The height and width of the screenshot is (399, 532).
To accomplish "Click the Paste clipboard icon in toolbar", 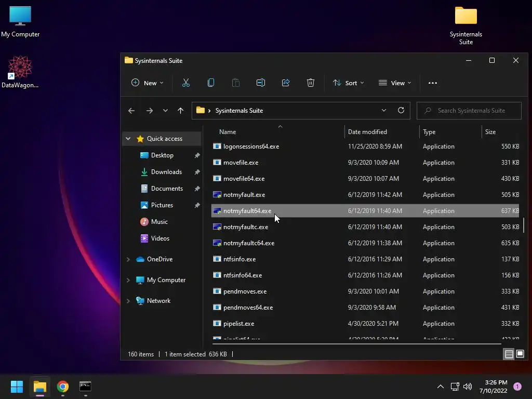I will point(235,83).
